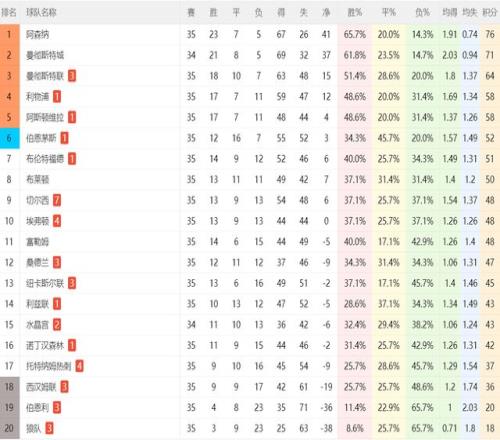This screenshot has width=500, height=440.
Task: Click the red 4 badge beside 埃弗顿
Action: point(57,221)
